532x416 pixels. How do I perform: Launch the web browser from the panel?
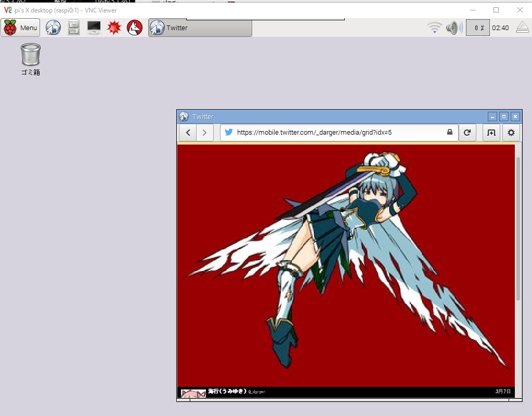[53, 28]
